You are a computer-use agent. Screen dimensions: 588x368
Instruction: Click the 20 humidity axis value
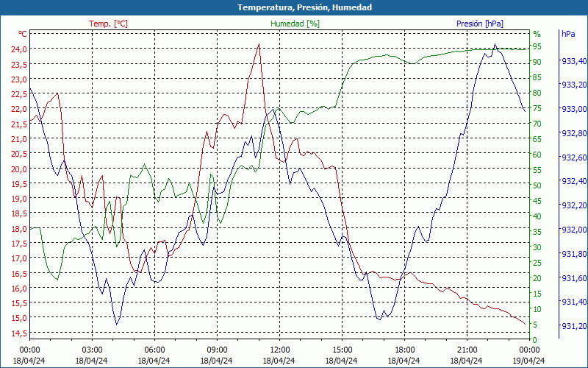537,278
